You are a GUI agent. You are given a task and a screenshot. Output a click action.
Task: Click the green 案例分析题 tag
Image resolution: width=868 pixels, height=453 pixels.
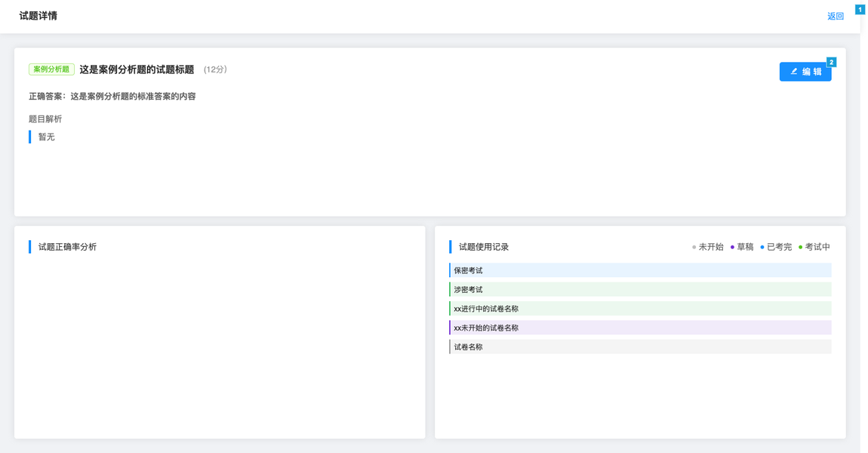click(x=51, y=69)
